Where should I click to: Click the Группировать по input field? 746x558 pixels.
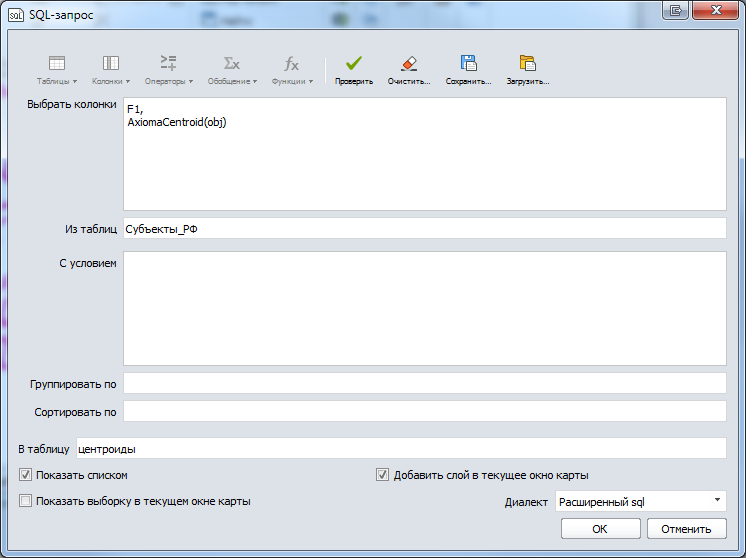pyautogui.click(x=424, y=384)
